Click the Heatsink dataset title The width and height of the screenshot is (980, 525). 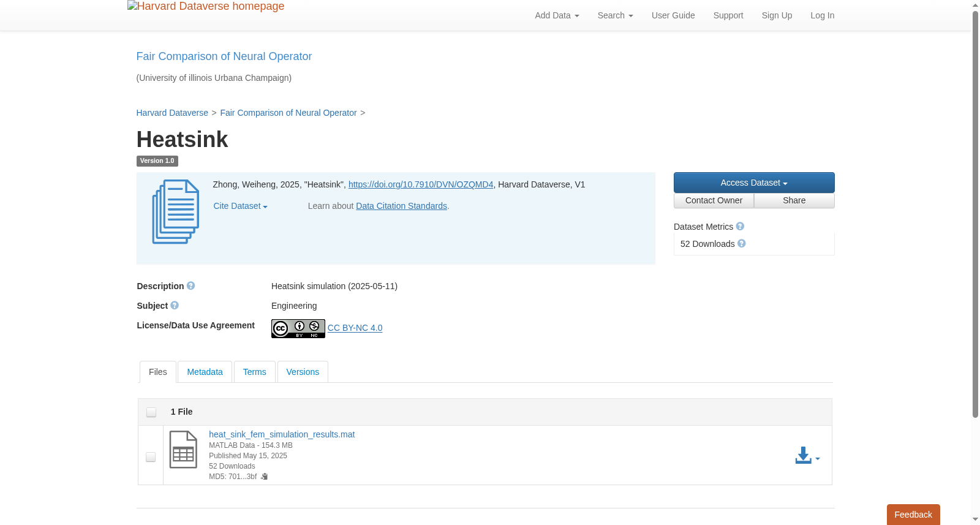[x=183, y=140]
